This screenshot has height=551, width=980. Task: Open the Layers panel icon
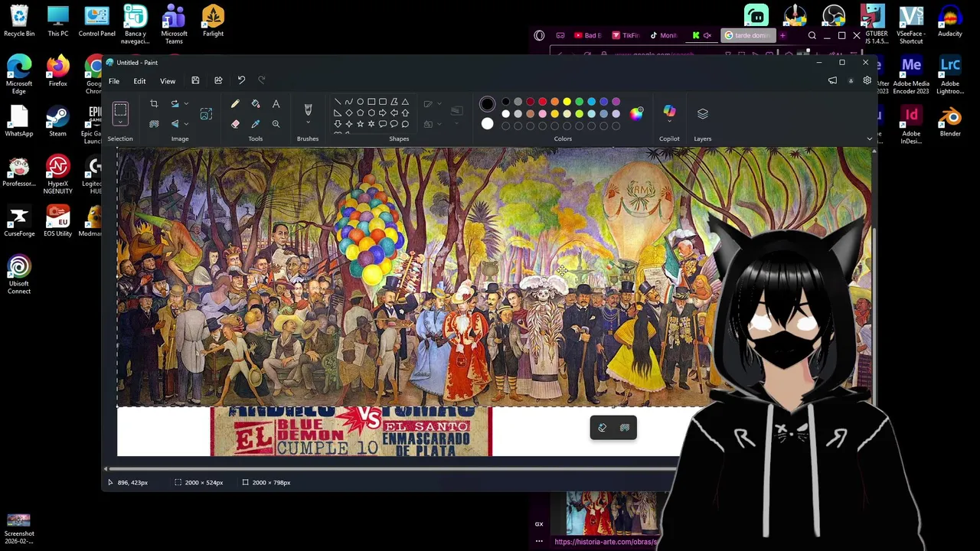click(703, 113)
